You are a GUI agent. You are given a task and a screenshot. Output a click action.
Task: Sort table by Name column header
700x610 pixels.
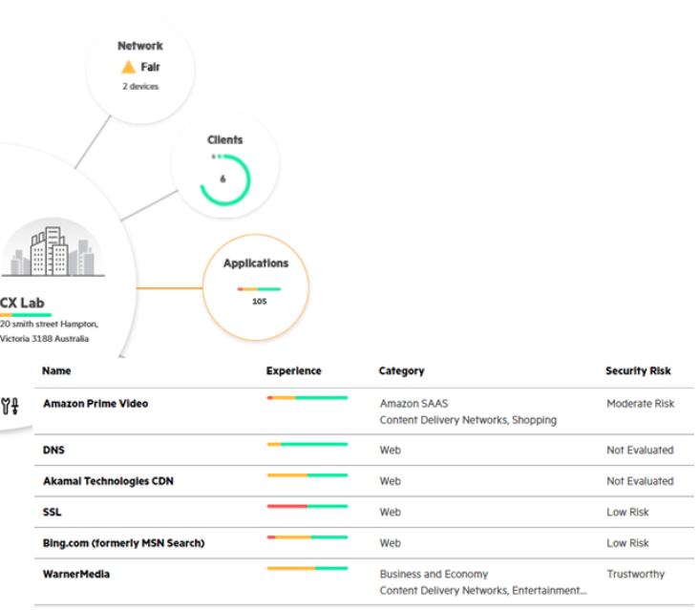[x=56, y=370]
